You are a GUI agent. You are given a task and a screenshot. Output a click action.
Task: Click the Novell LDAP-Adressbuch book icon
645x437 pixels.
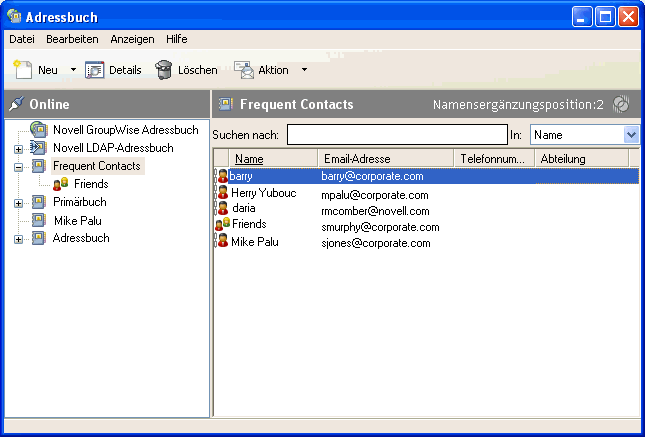click(38, 147)
